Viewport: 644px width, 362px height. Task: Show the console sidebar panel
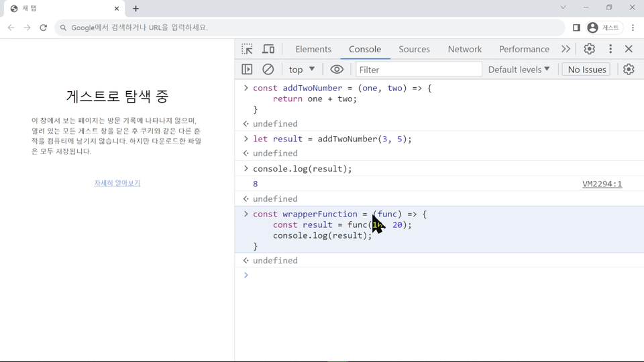point(247,69)
